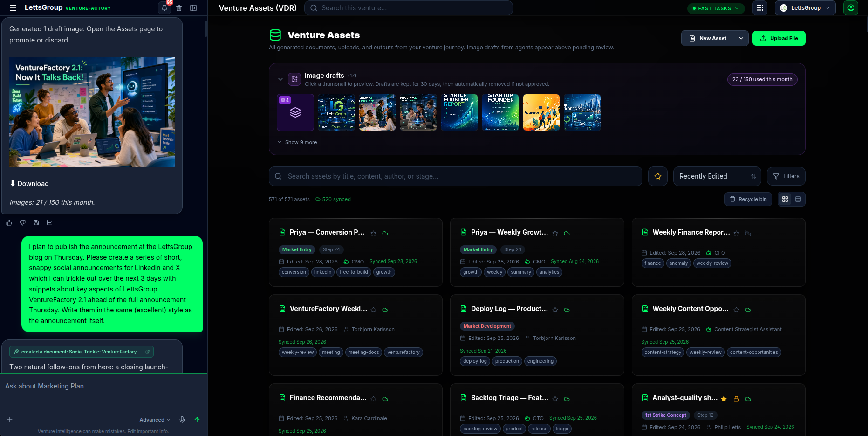Select the linkedin tag on Priya Conversion card
The width and height of the screenshot is (868, 436).
coord(322,272)
